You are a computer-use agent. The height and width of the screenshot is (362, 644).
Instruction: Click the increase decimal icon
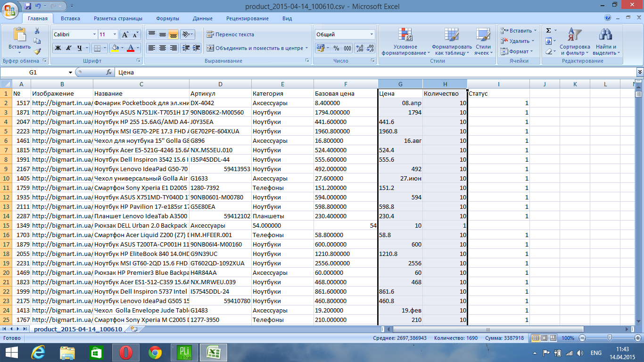[359, 48]
